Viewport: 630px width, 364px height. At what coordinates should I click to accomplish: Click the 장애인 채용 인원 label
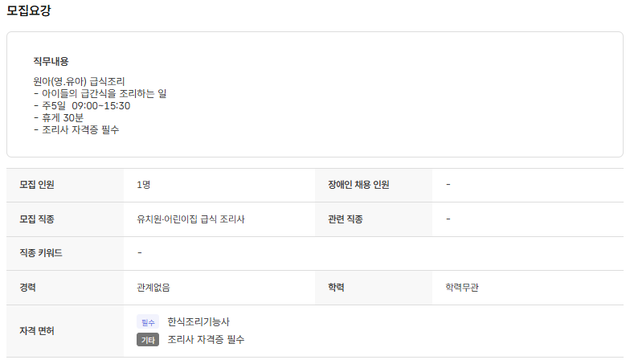click(358, 185)
